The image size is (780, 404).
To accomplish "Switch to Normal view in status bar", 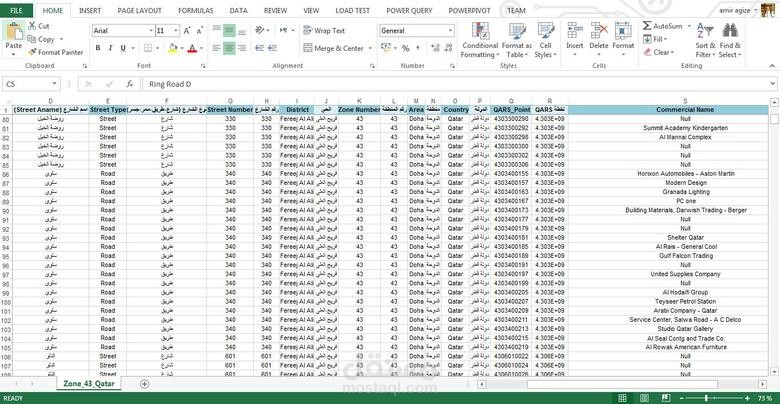I will click(x=622, y=398).
